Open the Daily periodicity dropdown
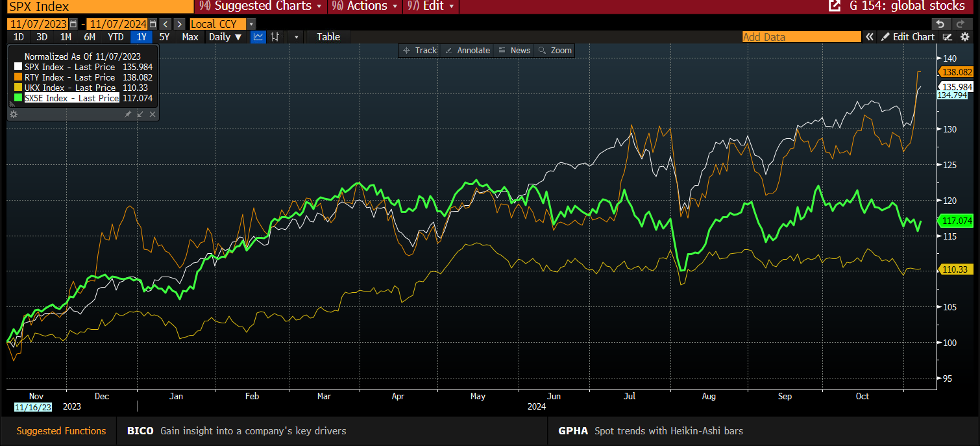The height and width of the screenshot is (446, 980). pyautogui.click(x=225, y=37)
